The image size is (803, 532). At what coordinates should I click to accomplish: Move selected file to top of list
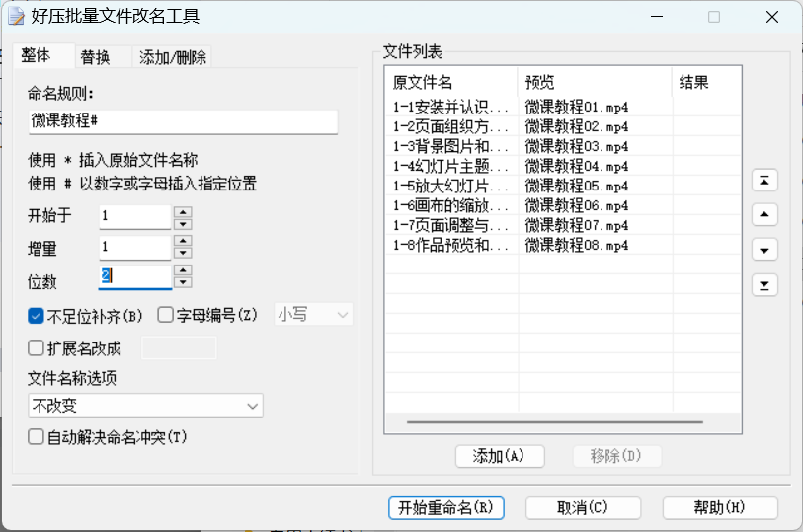click(765, 180)
